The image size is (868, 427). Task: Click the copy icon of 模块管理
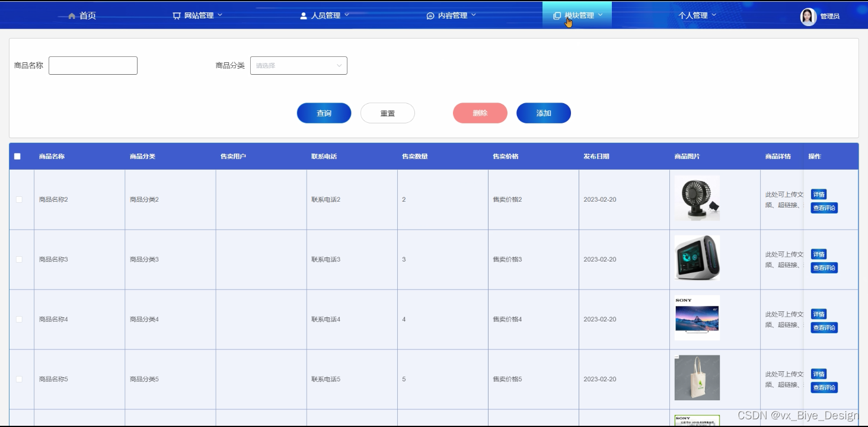tap(557, 16)
